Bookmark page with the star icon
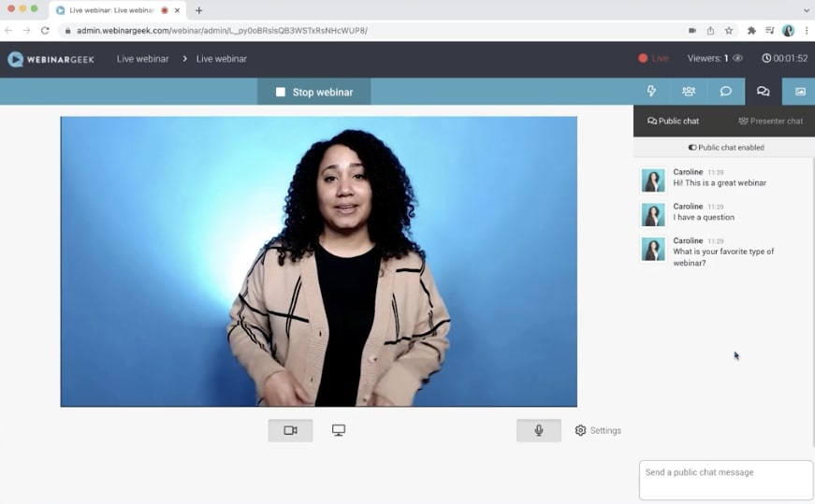Viewport: 815px width, 504px height. tap(729, 30)
